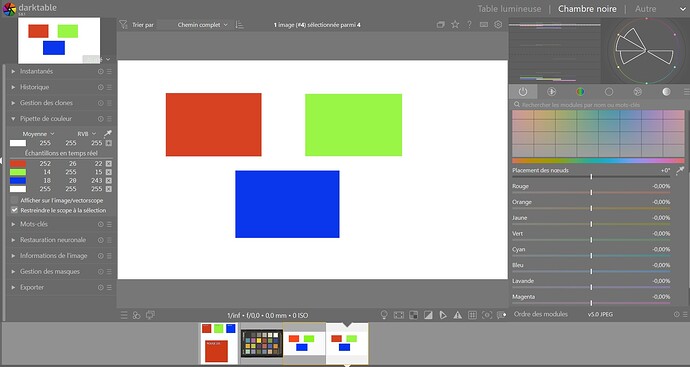Open circle module group tab
Viewport: 690px width, 367px height.
point(609,92)
